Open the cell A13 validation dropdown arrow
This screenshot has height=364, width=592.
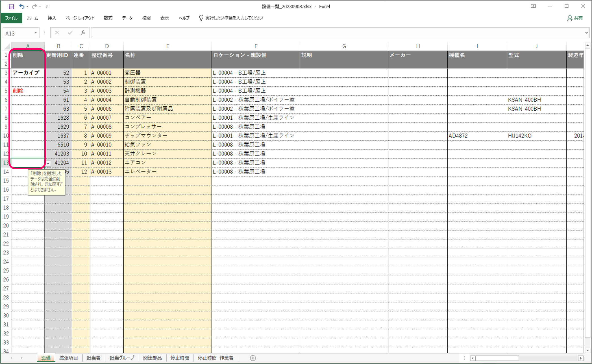coord(48,163)
